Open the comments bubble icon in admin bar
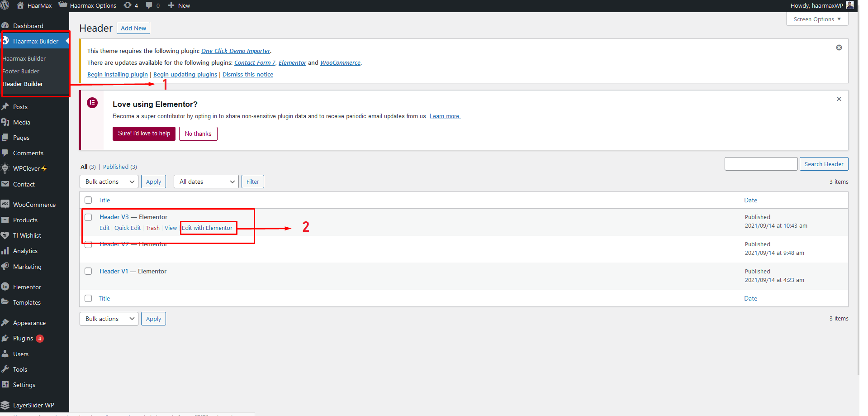The image size is (868, 416). click(149, 5)
